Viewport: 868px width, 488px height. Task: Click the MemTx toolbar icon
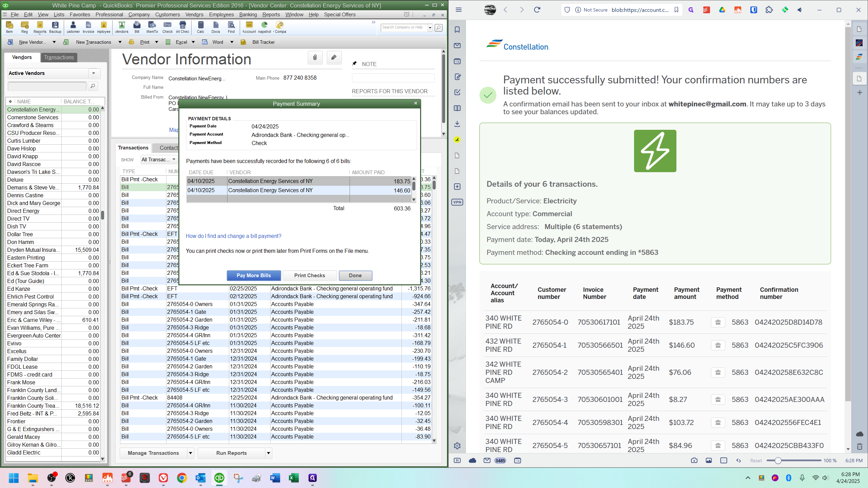pos(152,27)
